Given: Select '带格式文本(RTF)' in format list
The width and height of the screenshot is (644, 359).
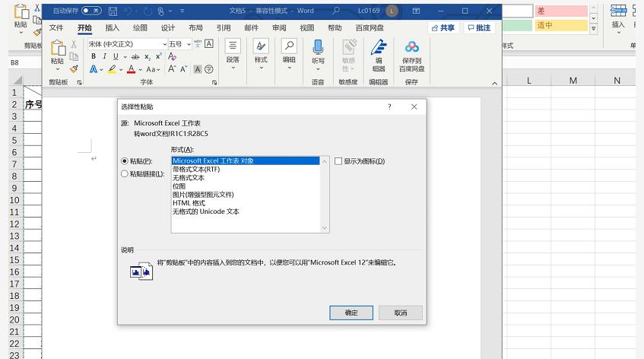Looking at the screenshot, I should click(x=196, y=169).
